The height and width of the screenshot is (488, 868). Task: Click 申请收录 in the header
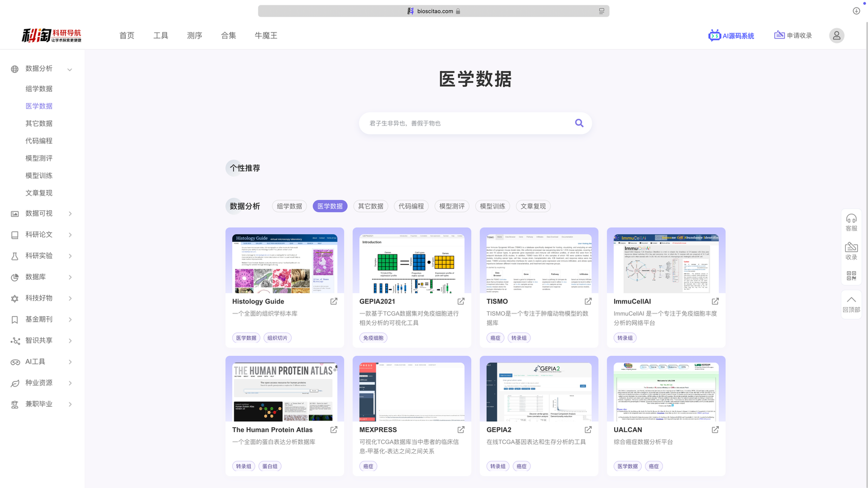[x=793, y=36]
